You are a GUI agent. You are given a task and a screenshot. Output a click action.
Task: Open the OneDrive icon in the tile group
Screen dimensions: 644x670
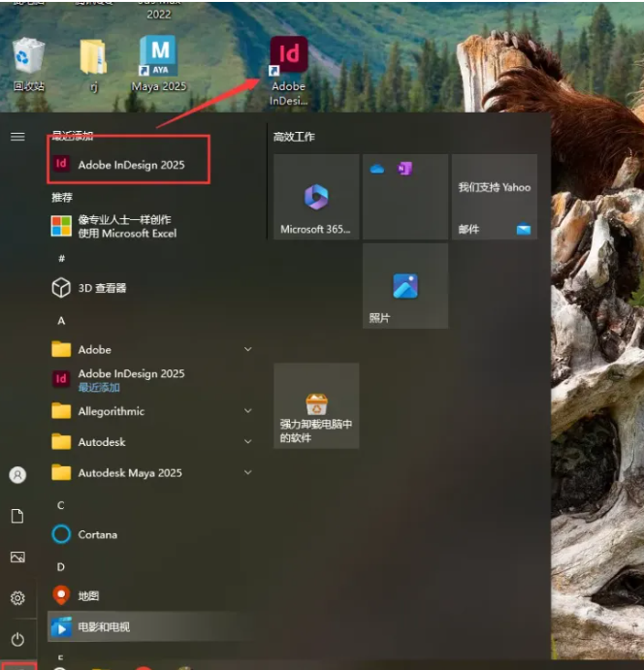click(377, 170)
